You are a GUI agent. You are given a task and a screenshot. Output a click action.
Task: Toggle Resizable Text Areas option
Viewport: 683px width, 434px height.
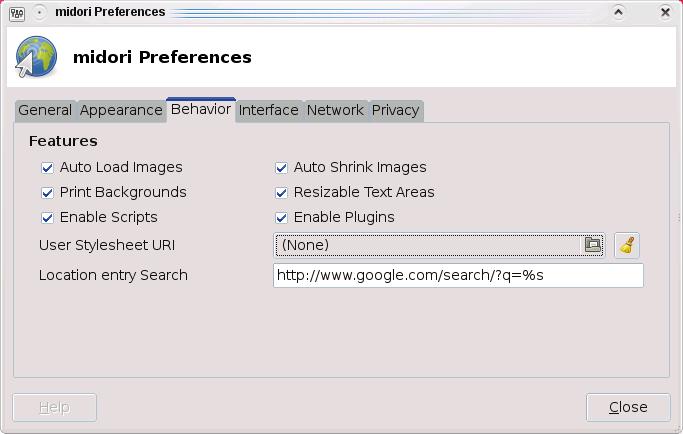click(x=281, y=193)
